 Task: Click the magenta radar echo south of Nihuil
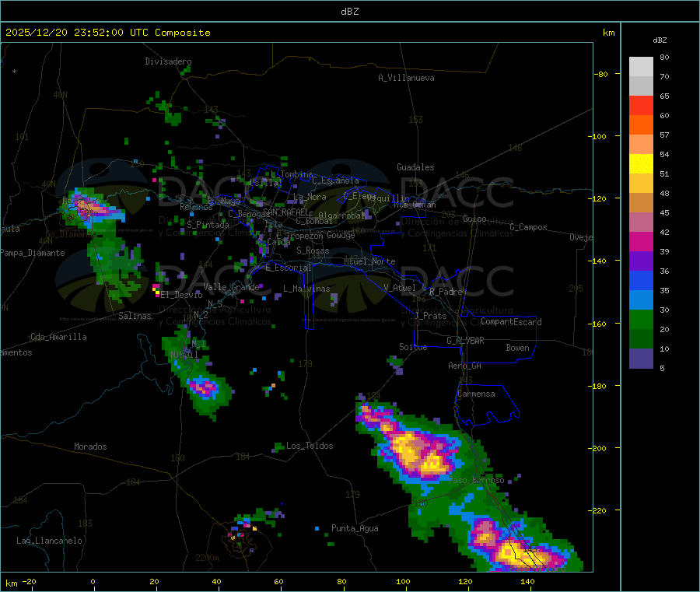[x=203, y=387]
